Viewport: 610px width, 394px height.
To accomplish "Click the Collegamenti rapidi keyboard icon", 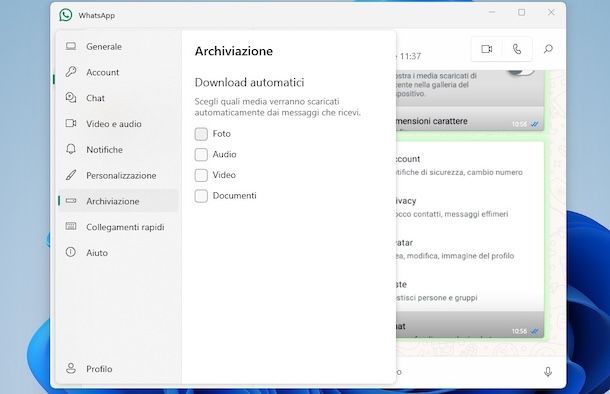I will (71, 226).
